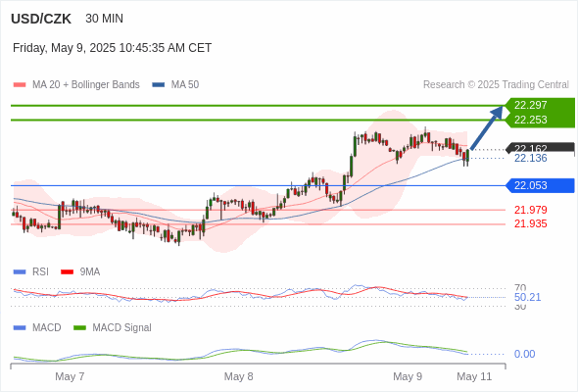The width and height of the screenshot is (578, 392).
Task: Click the May 11 date axis marker
Action: (474, 376)
